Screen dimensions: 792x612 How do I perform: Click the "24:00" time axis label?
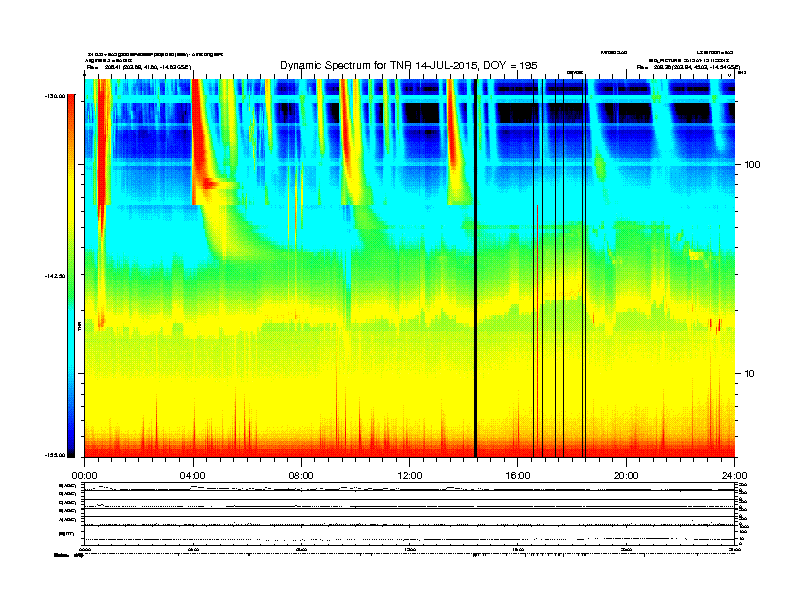click(735, 476)
